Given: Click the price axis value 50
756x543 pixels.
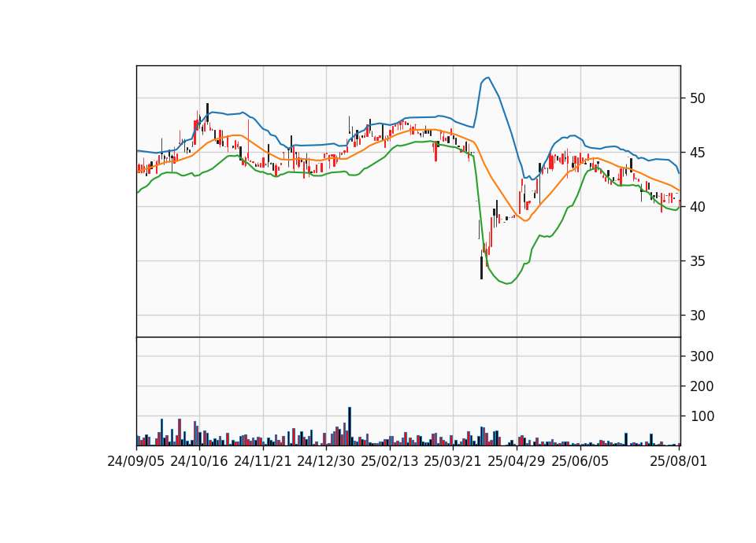Looking at the screenshot, I should (x=698, y=98).
